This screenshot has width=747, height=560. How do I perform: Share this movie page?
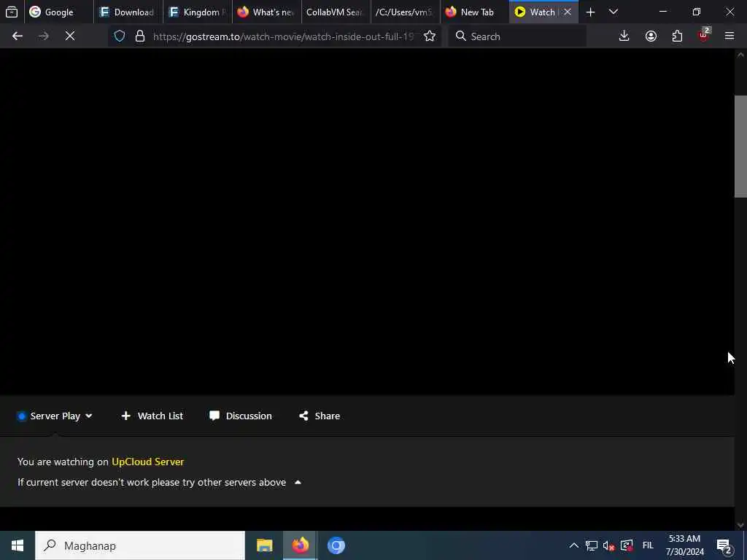pyautogui.click(x=320, y=416)
